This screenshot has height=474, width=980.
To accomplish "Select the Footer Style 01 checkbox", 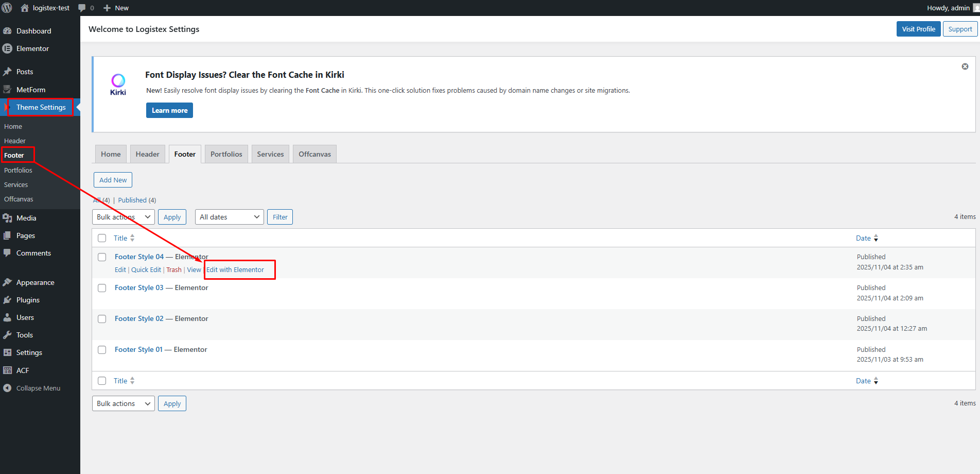I will 102,350.
